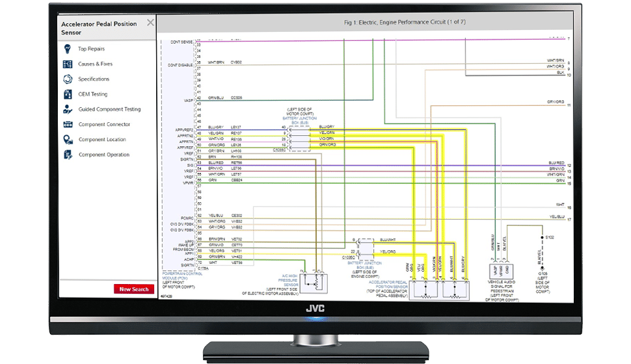Screen dimensions: 631x364
Task: Click the Powertrain Control Module label
Action: point(181,276)
